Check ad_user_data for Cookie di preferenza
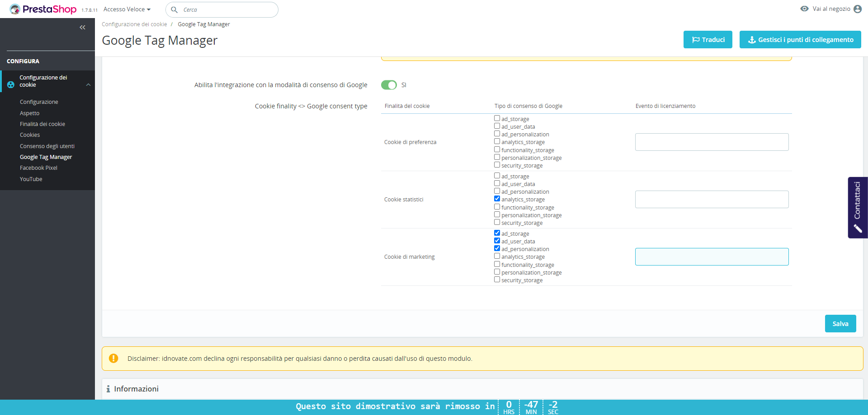Image resolution: width=868 pixels, height=415 pixels. [497, 126]
